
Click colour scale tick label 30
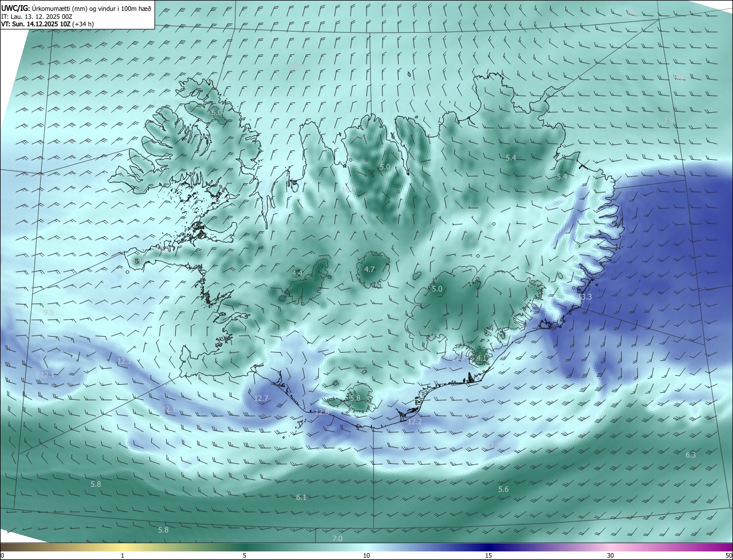(x=610, y=555)
